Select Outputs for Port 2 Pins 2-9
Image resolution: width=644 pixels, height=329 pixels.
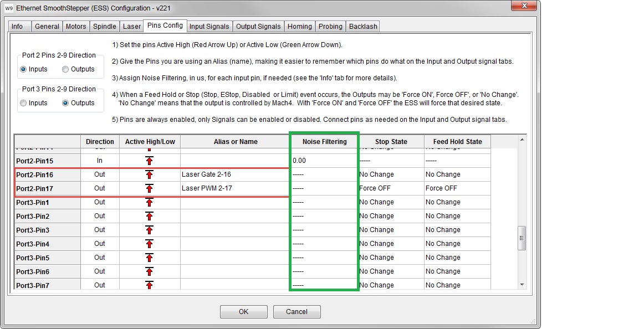(x=65, y=69)
